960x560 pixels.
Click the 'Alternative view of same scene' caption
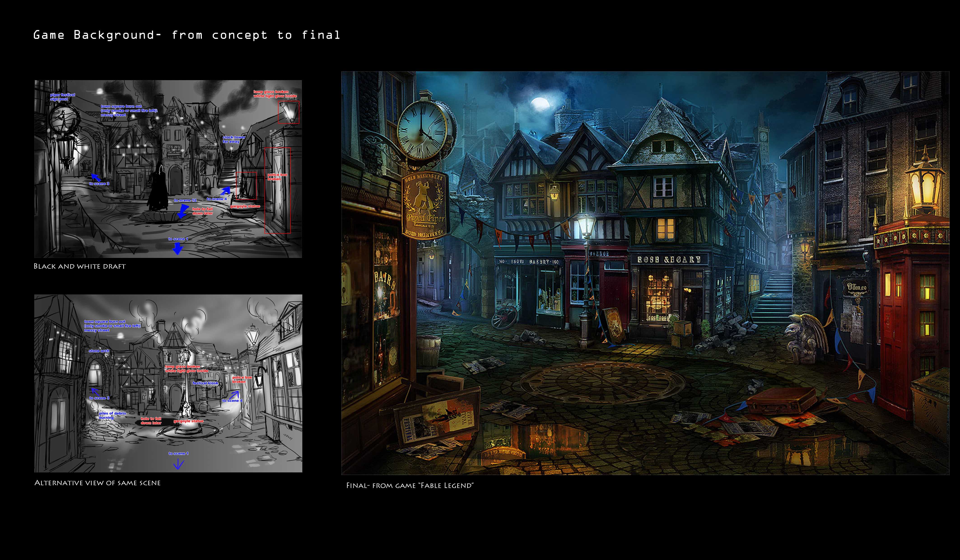pos(98,483)
